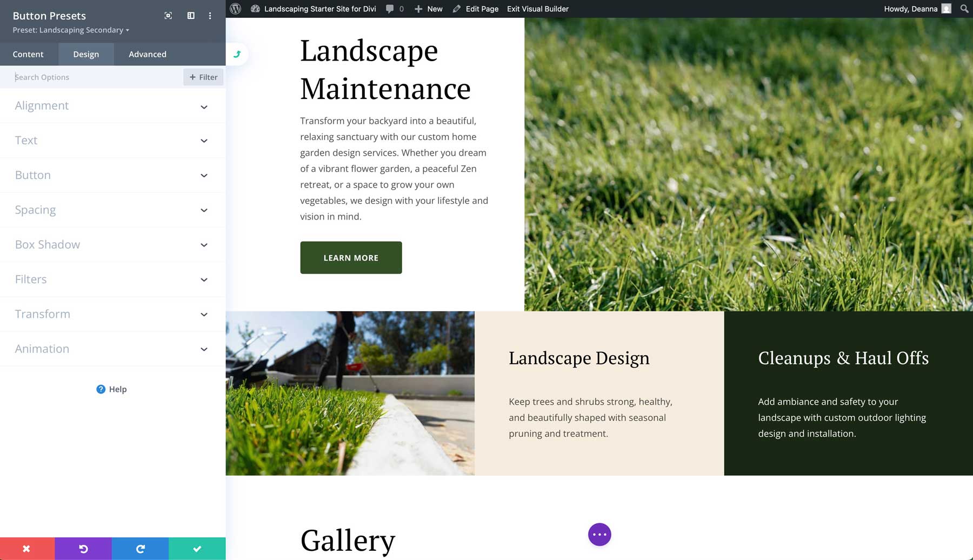Click the purple dots button near Gallery

tap(599, 534)
